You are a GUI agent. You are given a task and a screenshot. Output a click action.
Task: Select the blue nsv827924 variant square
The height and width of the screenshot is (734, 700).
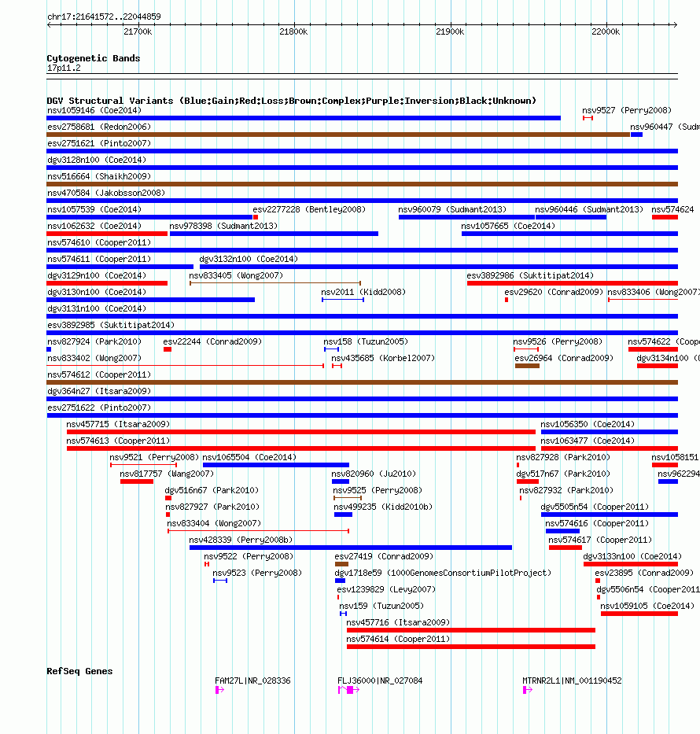(x=49, y=349)
